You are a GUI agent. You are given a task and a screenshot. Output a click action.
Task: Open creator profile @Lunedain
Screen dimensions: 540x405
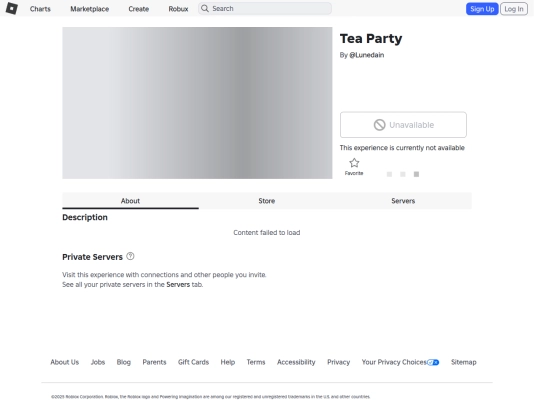[x=366, y=55]
